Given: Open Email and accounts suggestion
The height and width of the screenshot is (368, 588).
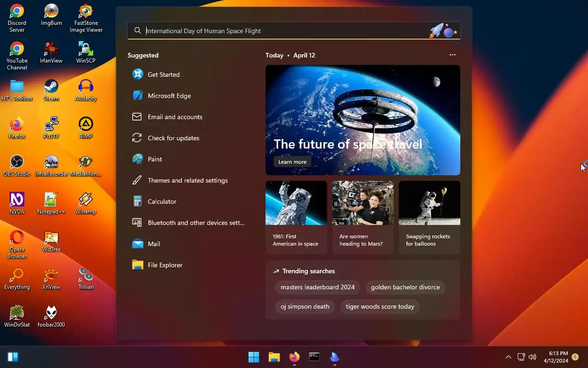Looking at the screenshot, I should pyautogui.click(x=190, y=117).
